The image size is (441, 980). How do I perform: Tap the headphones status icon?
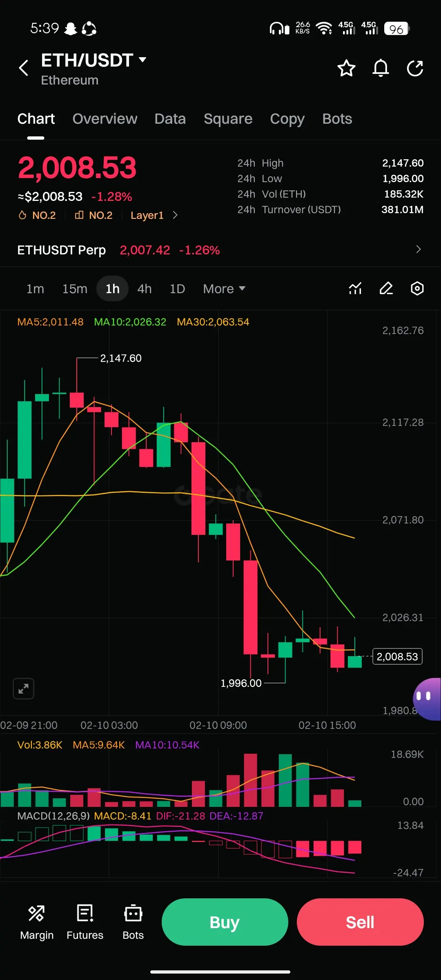click(279, 28)
